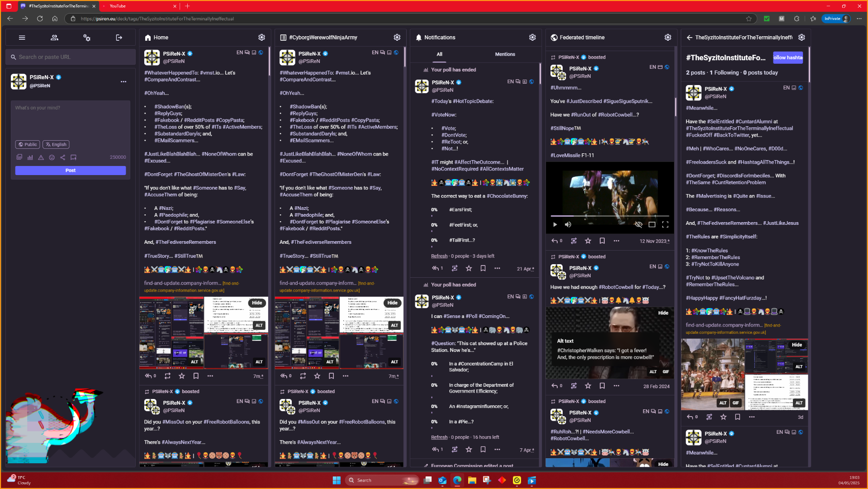868x489 pixels.
Task: Refresh the cat at Police Station poll
Action: (439, 437)
